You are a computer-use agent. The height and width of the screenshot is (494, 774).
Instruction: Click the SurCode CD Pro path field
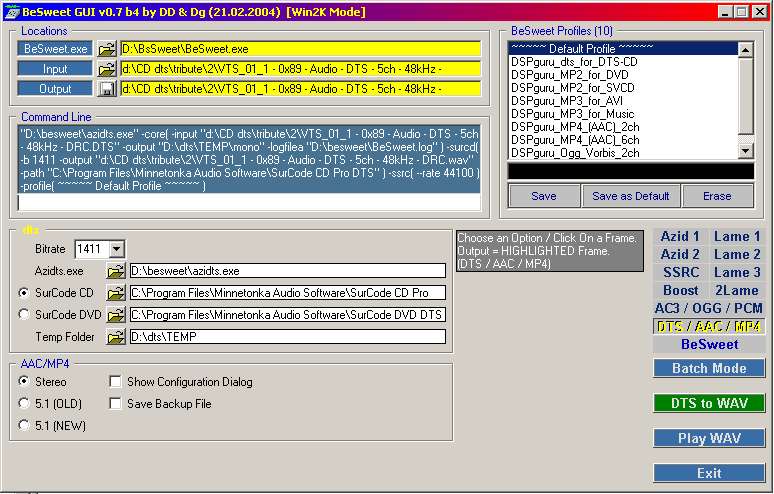288,293
